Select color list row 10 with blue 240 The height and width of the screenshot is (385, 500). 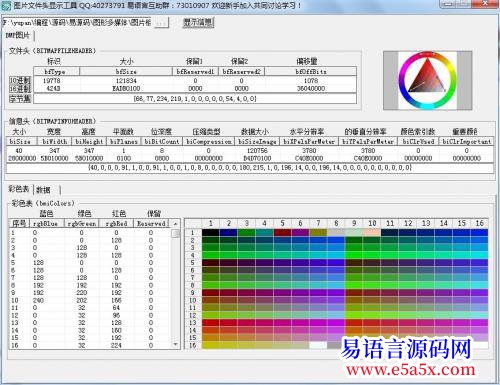(90, 300)
